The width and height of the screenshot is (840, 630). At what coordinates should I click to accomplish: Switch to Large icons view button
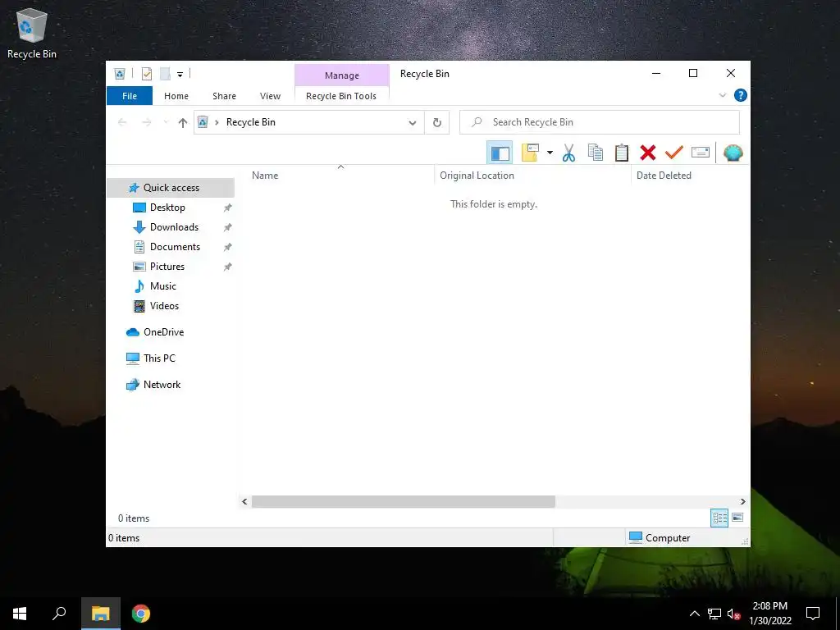tap(737, 518)
